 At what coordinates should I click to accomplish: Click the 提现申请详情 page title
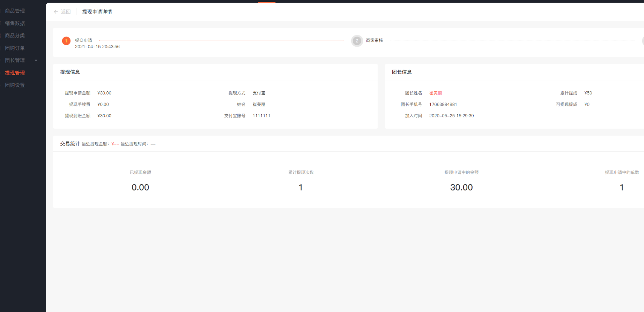click(97, 12)
